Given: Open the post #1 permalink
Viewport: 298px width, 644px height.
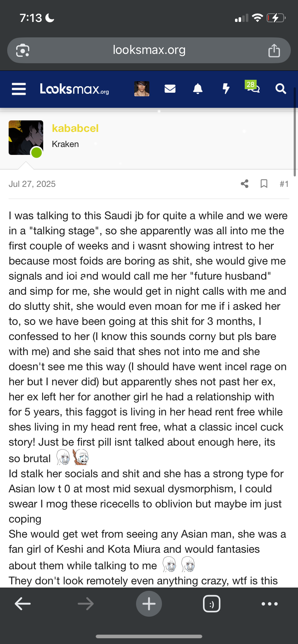Looking at the screenshot, I should click(x=284, y=184).
